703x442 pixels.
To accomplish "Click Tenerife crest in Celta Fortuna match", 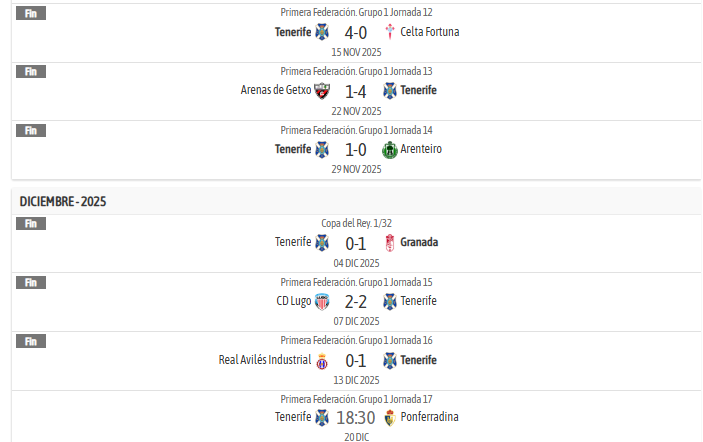I will tap(322, 32).
